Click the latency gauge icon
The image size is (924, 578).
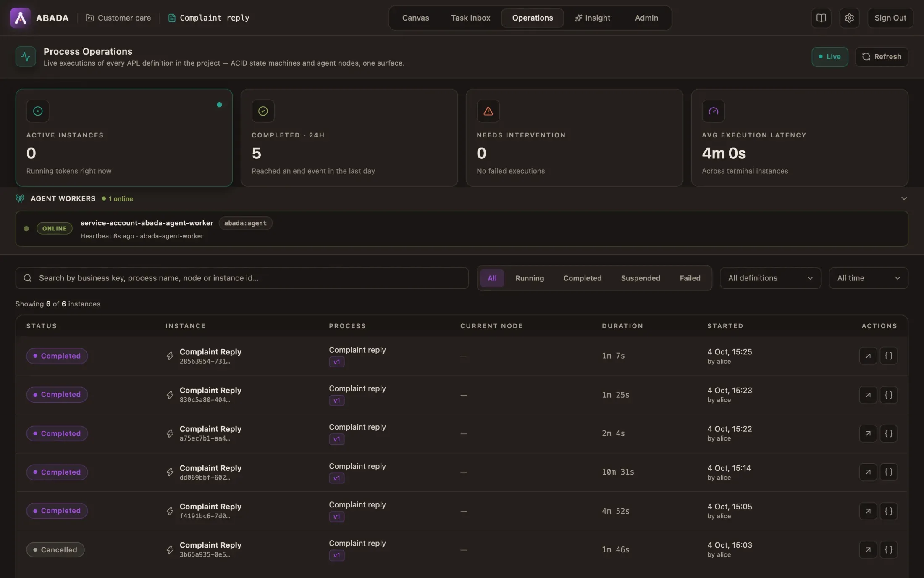pos(713,111)
